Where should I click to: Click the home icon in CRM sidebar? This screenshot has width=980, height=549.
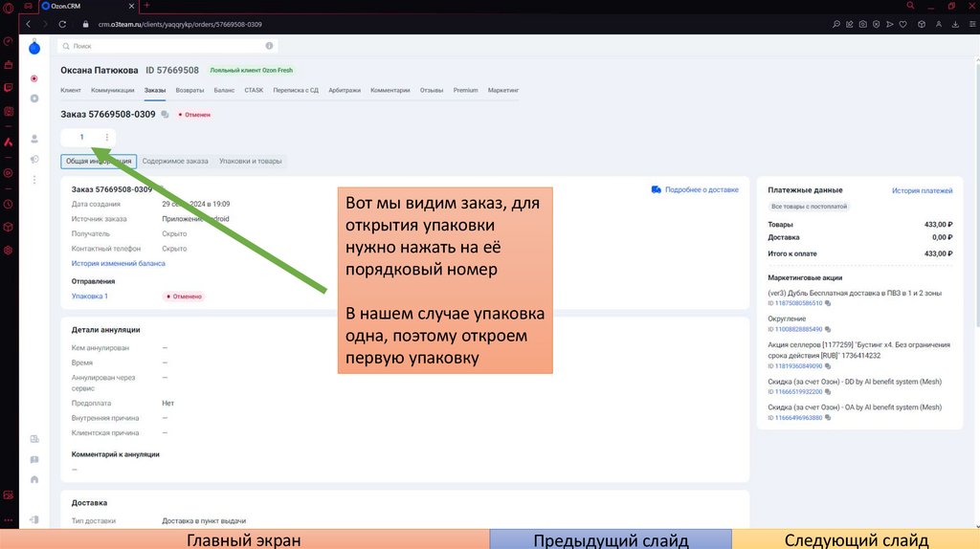[34, 480]
